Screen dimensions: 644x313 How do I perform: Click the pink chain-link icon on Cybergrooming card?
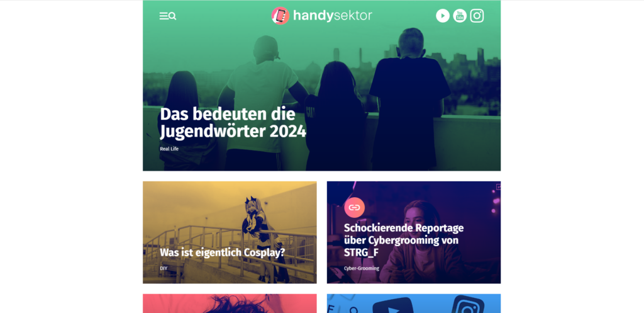click(354, 207)
